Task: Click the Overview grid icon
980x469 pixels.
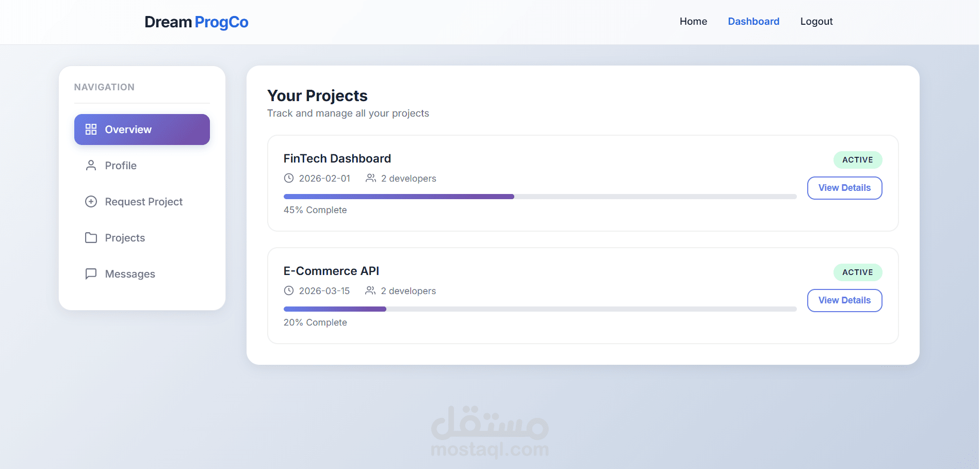Action: coord(91,130)
